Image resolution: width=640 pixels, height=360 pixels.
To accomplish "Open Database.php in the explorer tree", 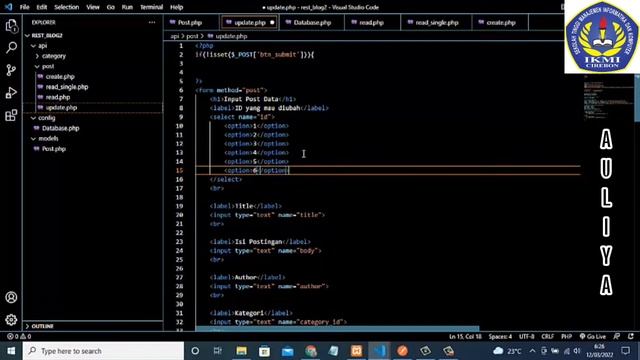I will click(60, 128).
